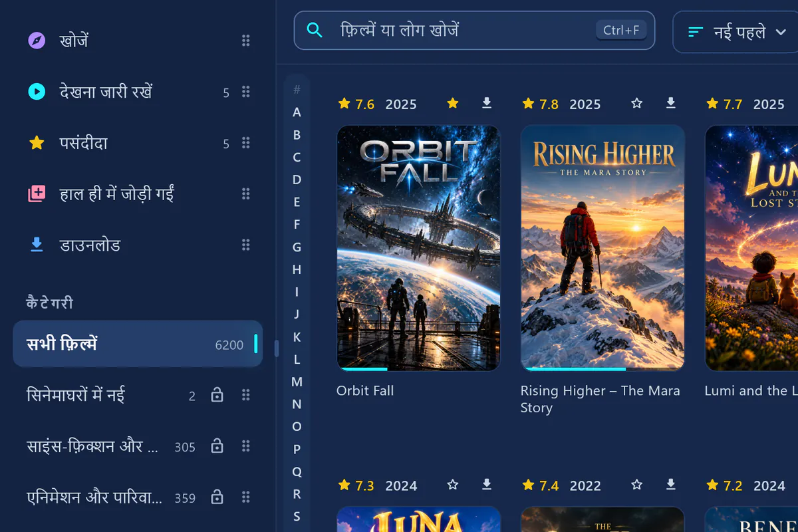Click the drag handle beside पसंदीदा
Viewport: 798px width, 532px height.
click(246, 143)
